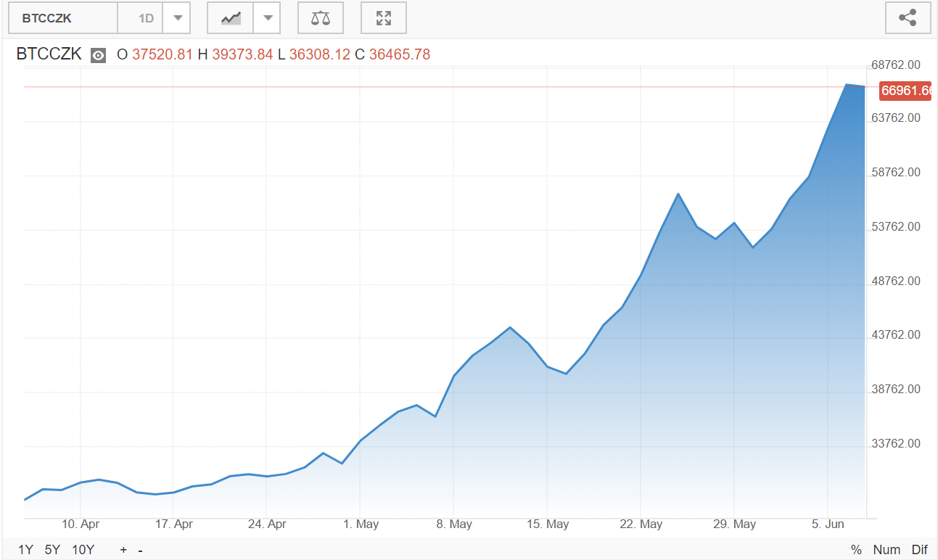938x560 pixels.
Task: Click the 33762.00 price axis label
Action: point(895,443)
